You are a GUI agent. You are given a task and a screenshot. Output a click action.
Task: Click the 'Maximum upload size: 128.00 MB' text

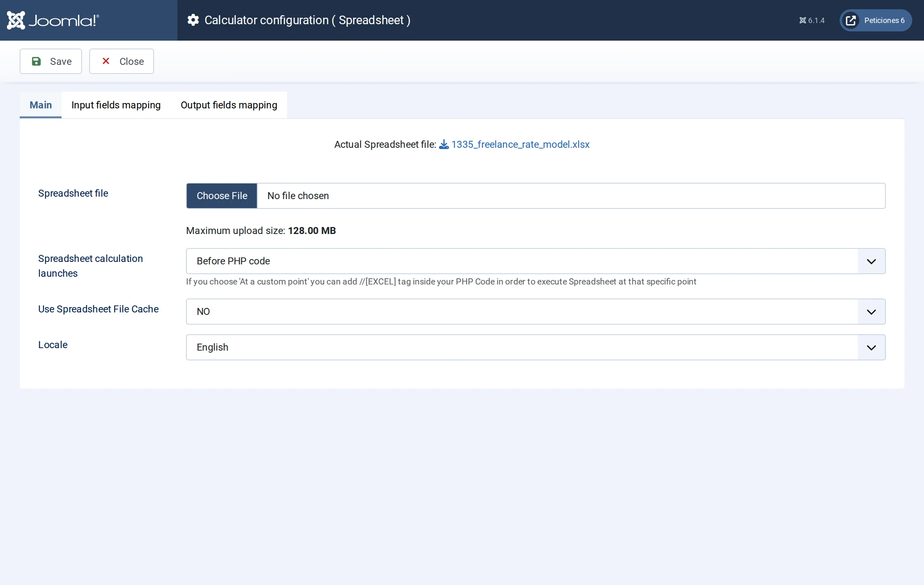point(261,231)
